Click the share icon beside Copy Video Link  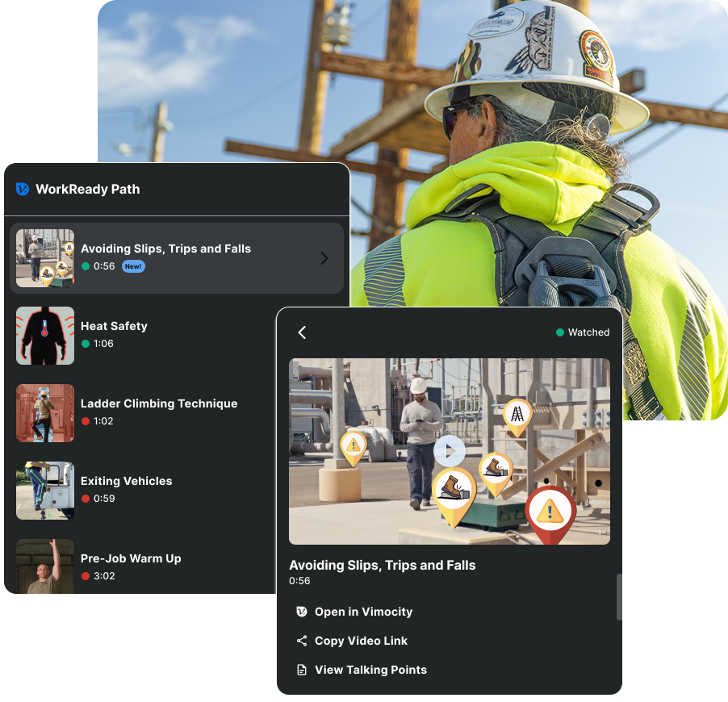click(302, 641)
